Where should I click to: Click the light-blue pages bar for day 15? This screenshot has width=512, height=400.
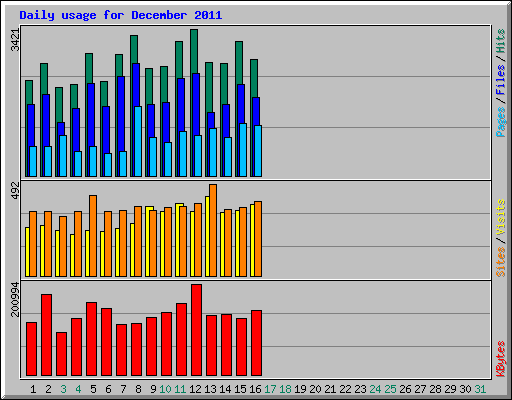pos(243,150)
